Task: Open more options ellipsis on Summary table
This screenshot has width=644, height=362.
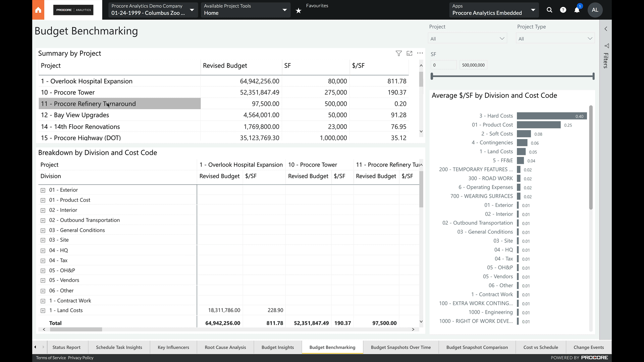Action: click(x=420, y=53)
